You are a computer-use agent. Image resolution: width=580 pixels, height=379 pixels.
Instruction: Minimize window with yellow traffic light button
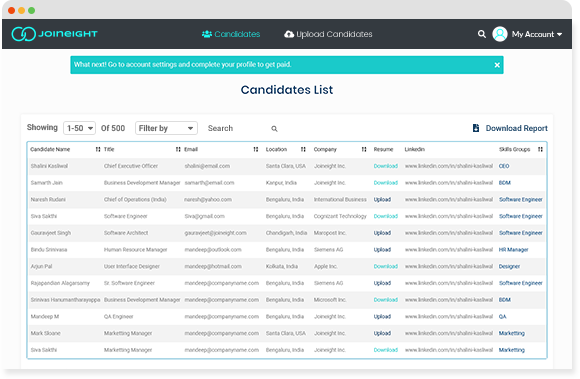[x=21, y=10]
